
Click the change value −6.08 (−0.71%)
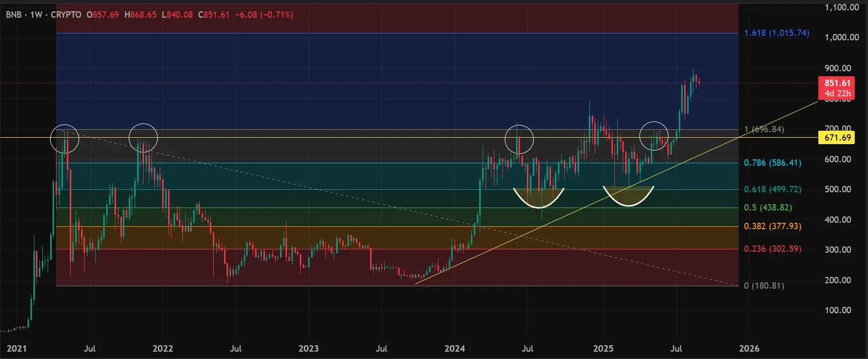pos(264,15)
